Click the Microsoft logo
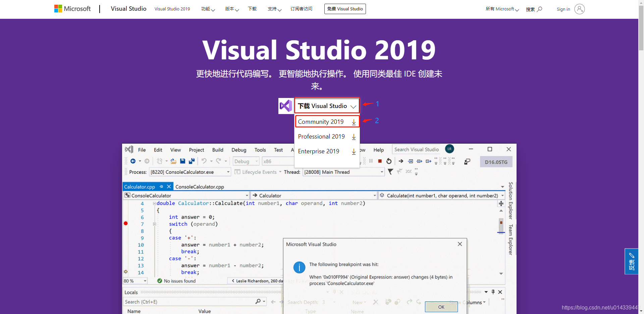This screenshot has height=314, width=644. tap(72, 9)
